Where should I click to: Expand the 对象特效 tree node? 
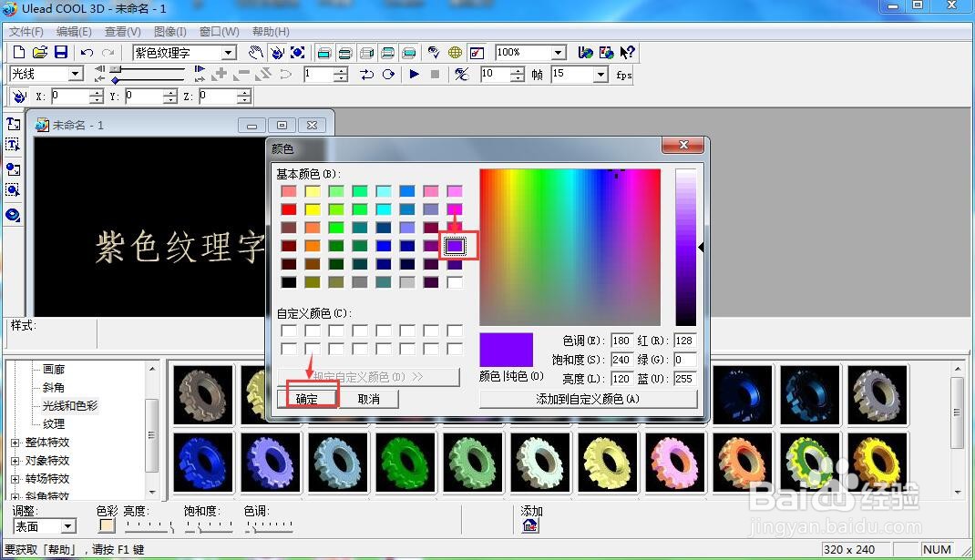(x=15, y=461)
